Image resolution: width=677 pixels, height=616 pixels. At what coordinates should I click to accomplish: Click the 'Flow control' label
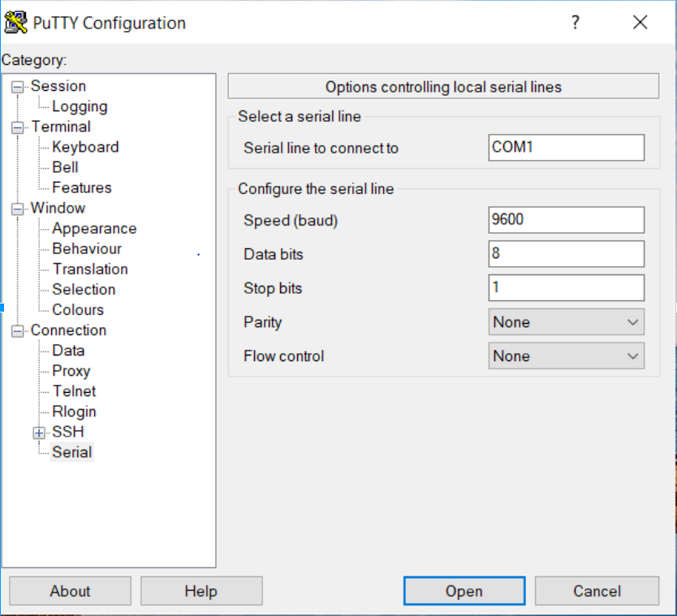coord(283,356)
